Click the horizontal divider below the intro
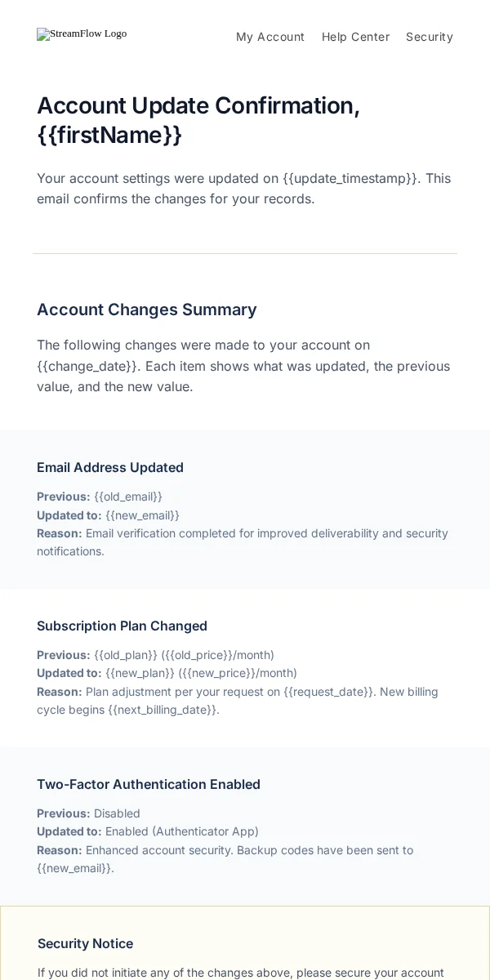Screen dimensions: 490x980 245,253
